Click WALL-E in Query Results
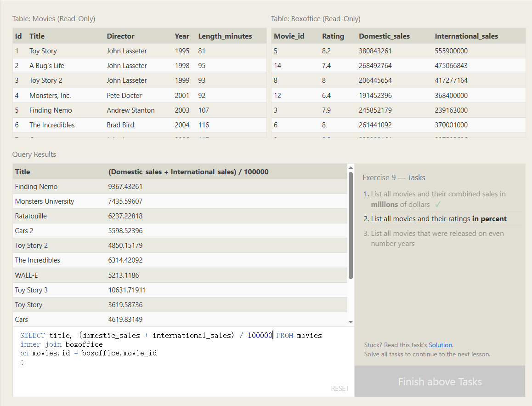 27,275
